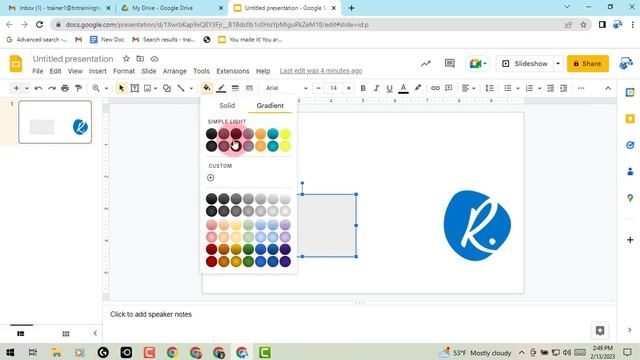Pick the teal Simple Light gradient, top row
Image resolution: width=640 pixels, height=360 pixels.
pyautogui.click(x=273, y=133)
